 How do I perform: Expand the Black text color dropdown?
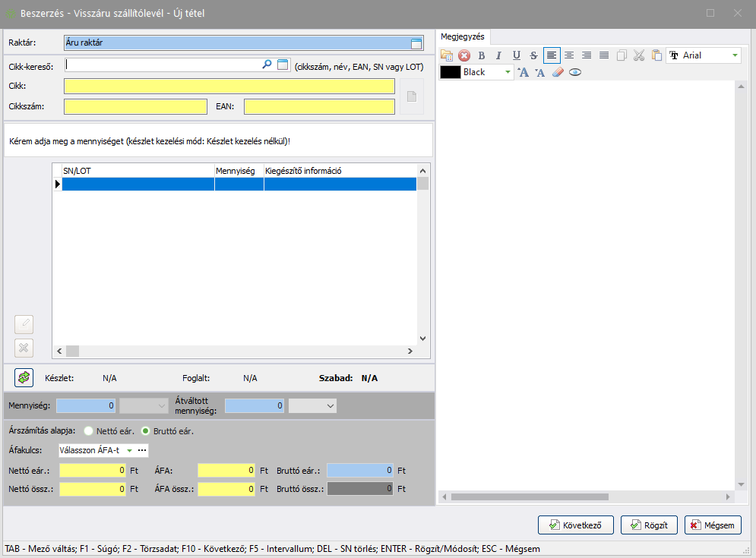508,72
